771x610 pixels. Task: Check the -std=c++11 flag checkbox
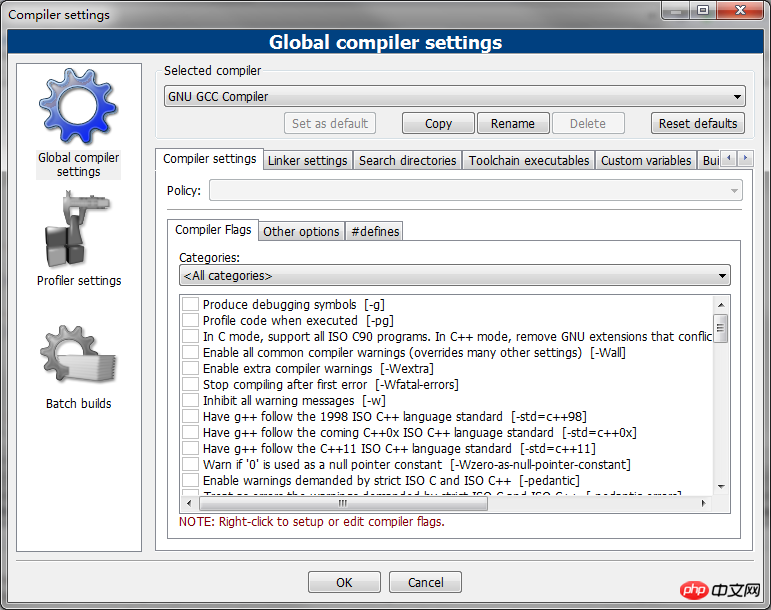pos(190,448)
